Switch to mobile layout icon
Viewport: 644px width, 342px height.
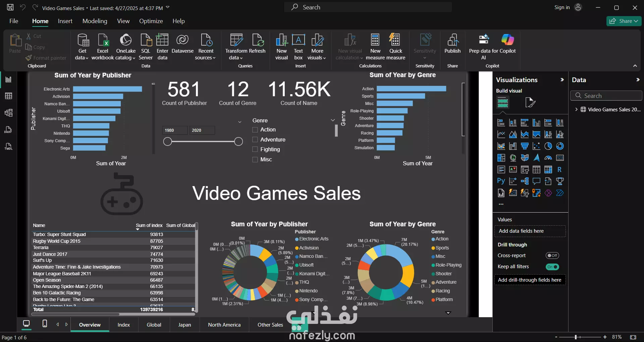(45, 324)
